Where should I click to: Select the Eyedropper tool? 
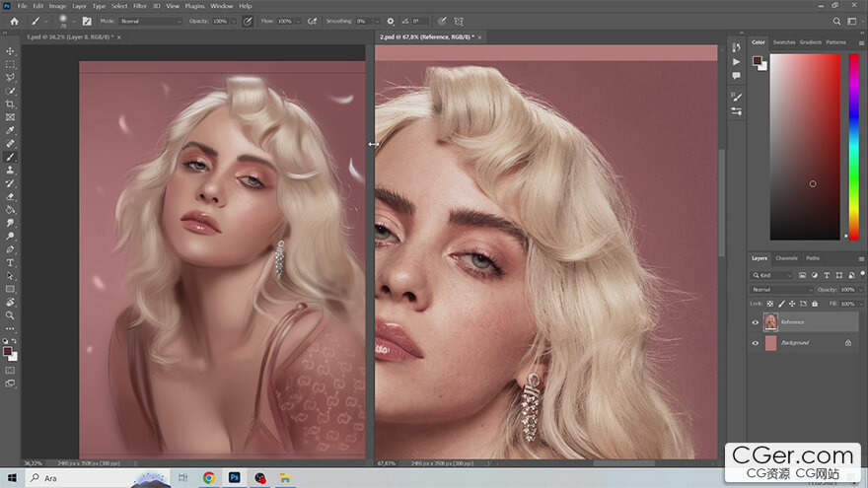tap(10, 130)
